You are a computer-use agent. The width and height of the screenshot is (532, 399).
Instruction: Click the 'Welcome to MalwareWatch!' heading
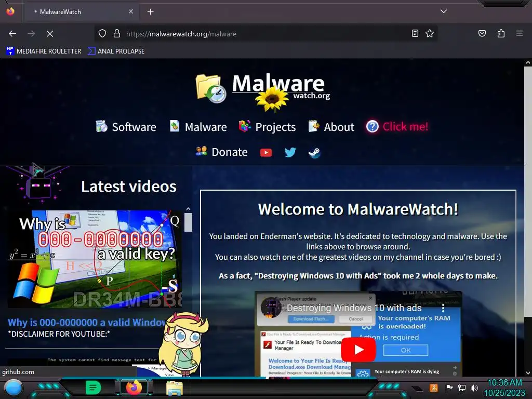click(x=358, y=209)
